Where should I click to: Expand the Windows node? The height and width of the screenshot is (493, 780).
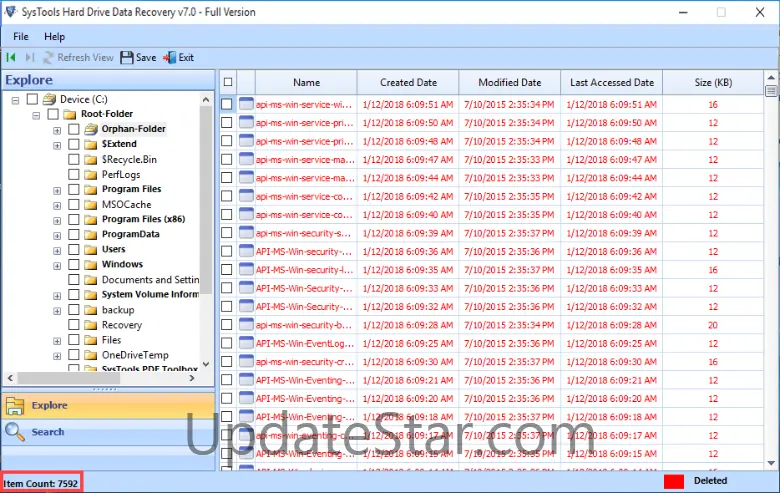tap(57, 266)
